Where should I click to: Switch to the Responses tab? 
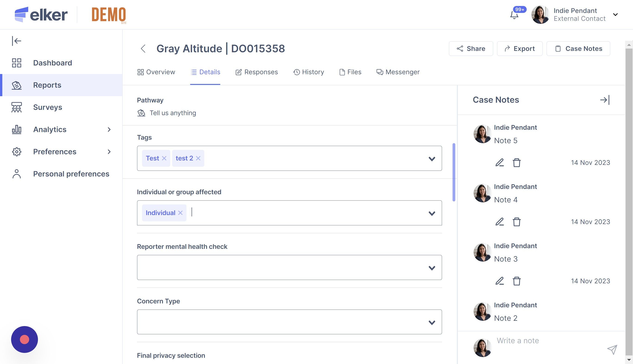tap(257, 72)
